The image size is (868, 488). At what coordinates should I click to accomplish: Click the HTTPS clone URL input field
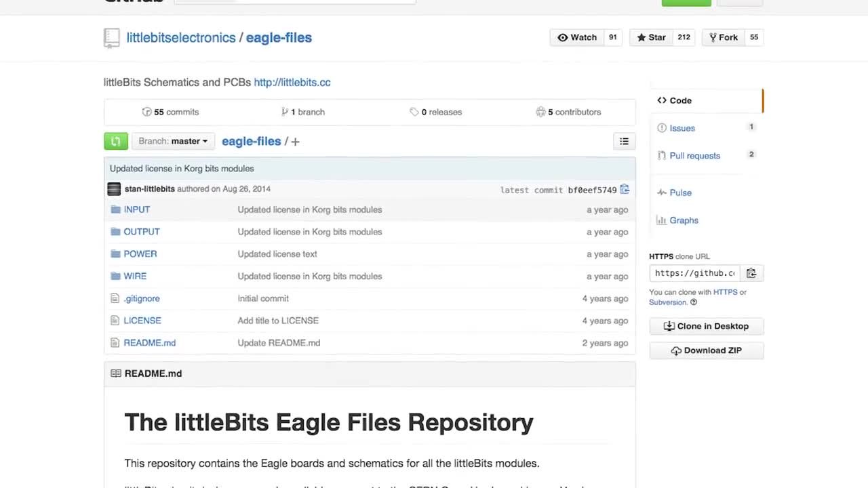click(x=695, y=273)
